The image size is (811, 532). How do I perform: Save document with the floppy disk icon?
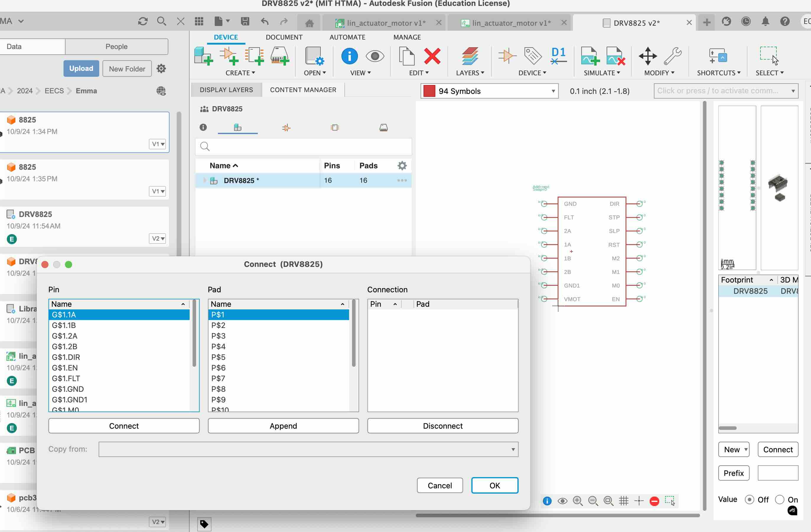pyautogui.click(x=245, y=22)
